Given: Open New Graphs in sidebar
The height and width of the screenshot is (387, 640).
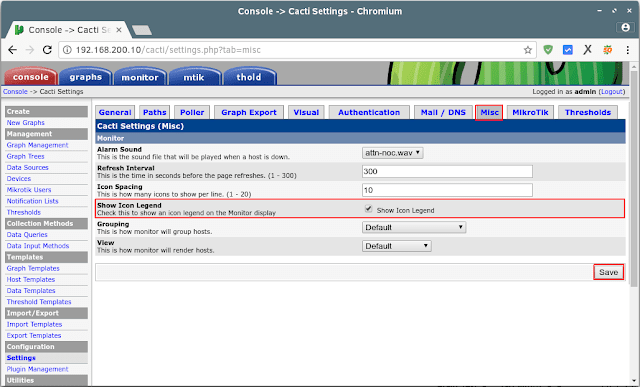Looking at the screenshot, I should point(25,122).
